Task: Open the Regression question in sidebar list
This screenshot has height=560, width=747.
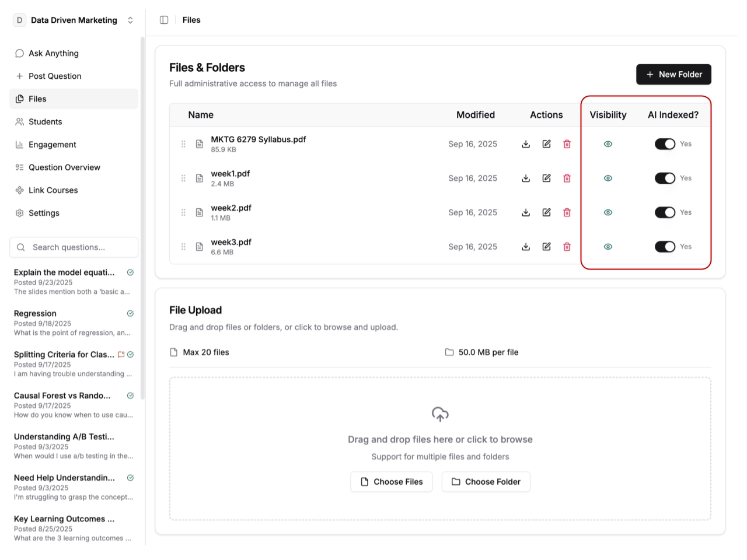Action: coord(35,314)
